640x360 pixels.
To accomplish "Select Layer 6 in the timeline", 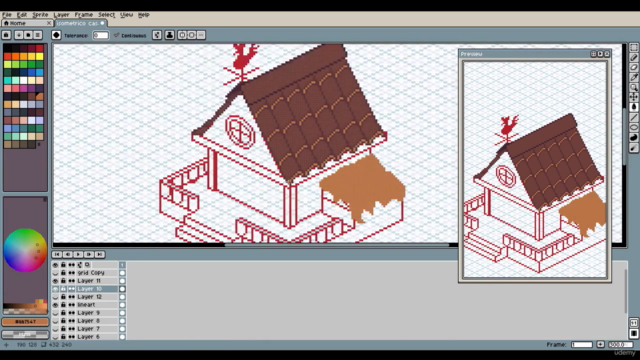I will tap(97, 337).
